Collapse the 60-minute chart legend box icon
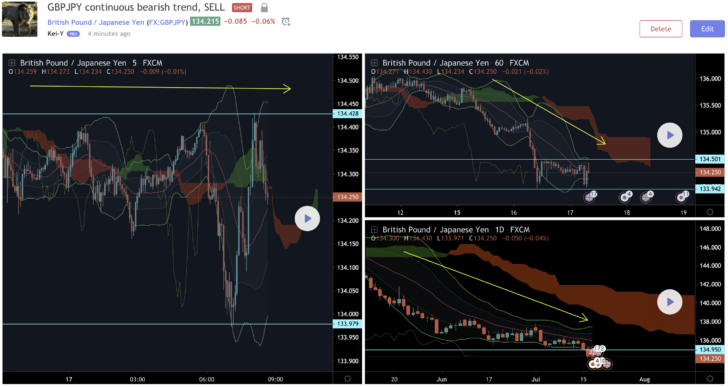This screenshot has width=728, height=387. [x=374, y=63]
